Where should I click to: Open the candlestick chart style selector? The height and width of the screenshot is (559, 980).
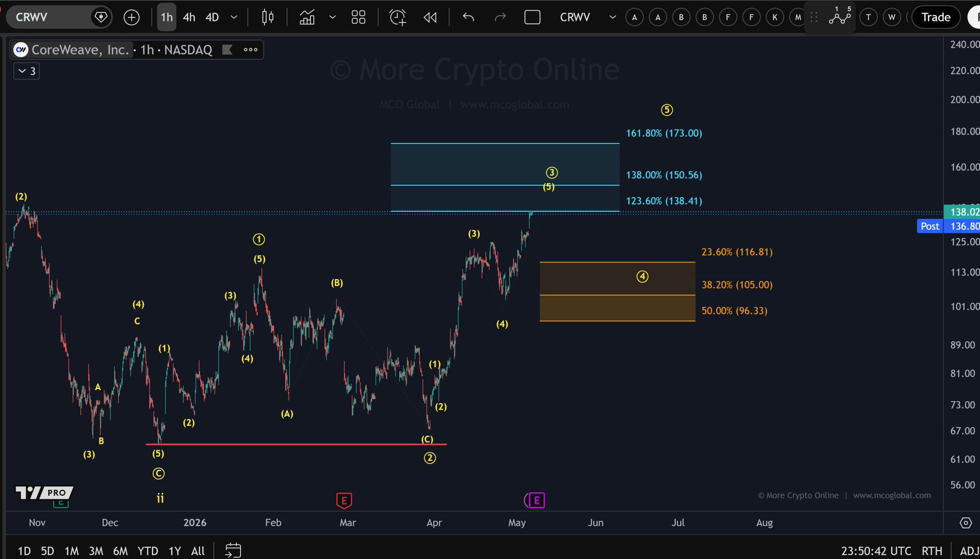[268, 18]
